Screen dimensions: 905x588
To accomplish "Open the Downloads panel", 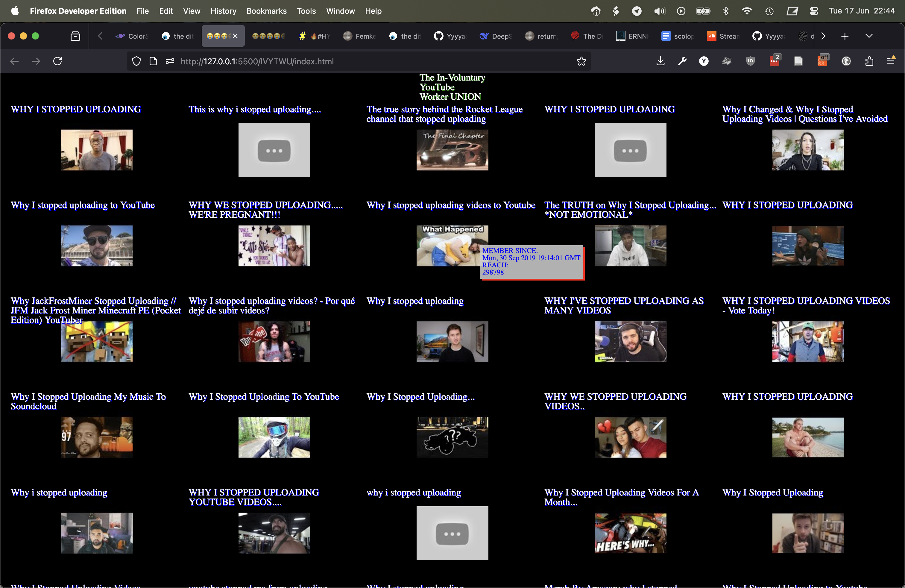I will click(660, 61).
